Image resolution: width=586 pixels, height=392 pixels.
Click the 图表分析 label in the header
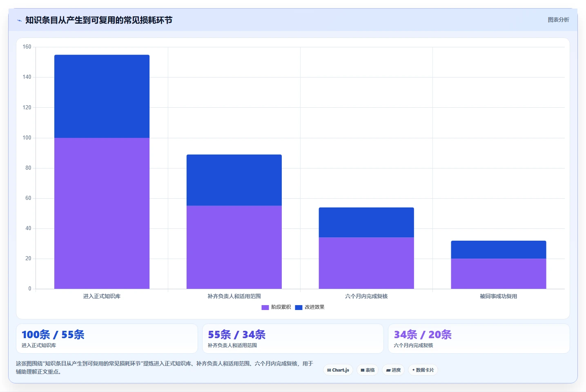[x=558, y=20]
